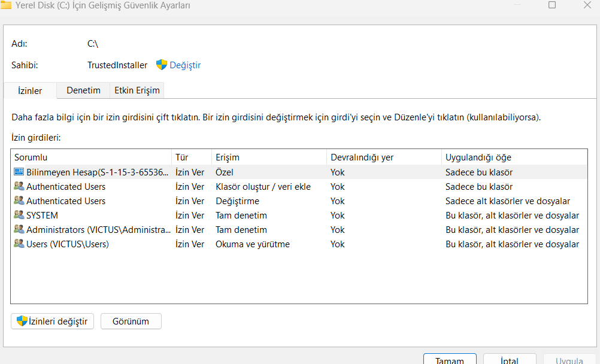Image resolution: width=600 pixels, height=364 pixels.
Task: Switch to the Denetim tab
Action: click(x=83, y=90)
